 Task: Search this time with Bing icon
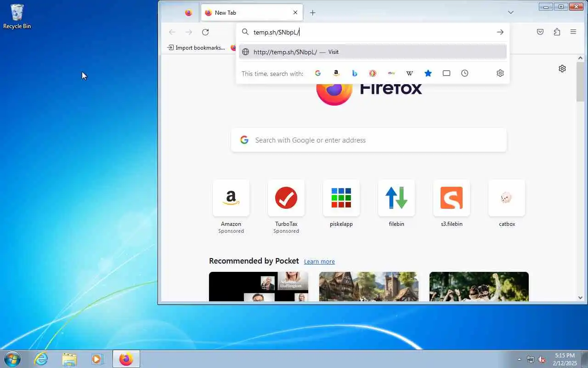355,73
